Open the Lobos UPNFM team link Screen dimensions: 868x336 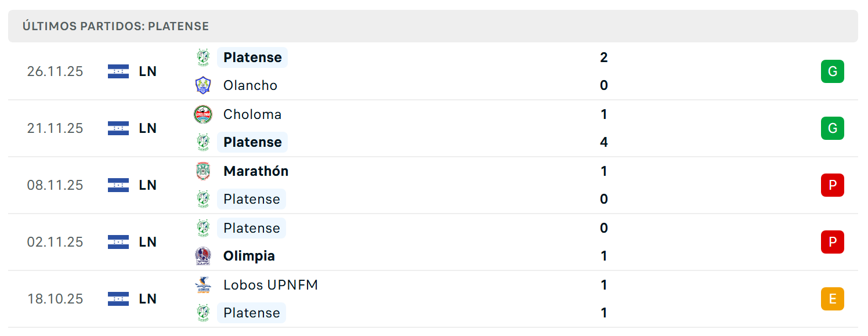[x=270, y=285]
